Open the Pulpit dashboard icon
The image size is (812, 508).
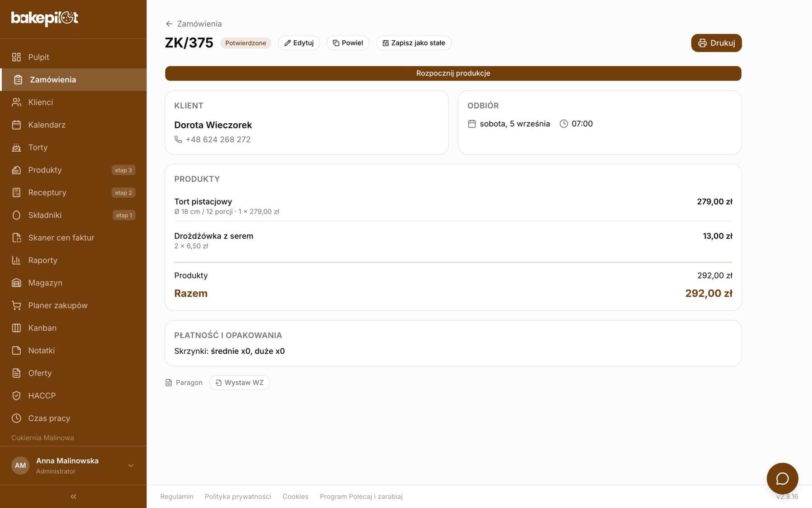coord(16,57)
